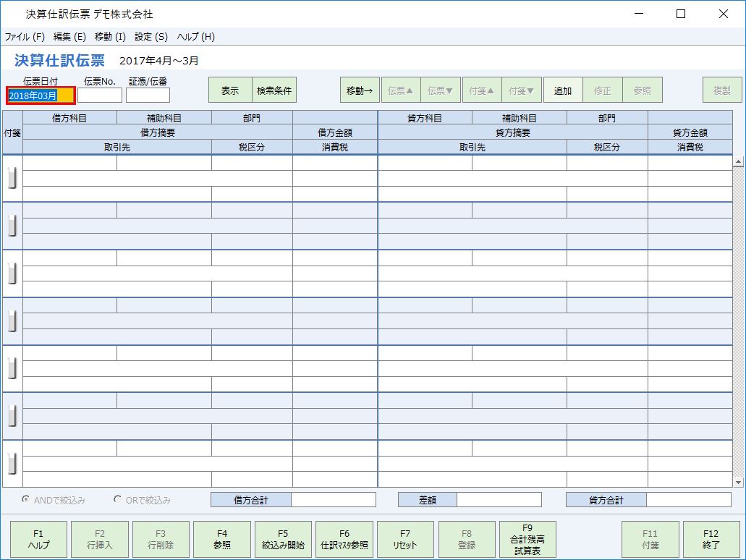Open the 移動 menu

click(109, 36)
